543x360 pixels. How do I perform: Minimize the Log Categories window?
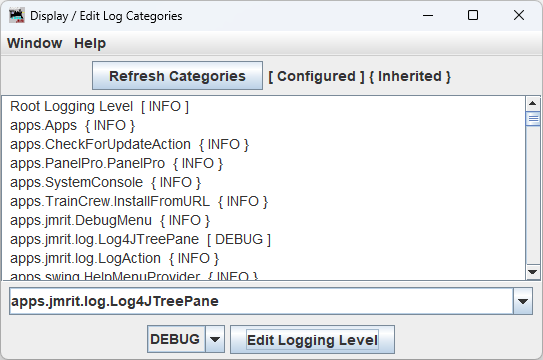click(x=428, y=16)
